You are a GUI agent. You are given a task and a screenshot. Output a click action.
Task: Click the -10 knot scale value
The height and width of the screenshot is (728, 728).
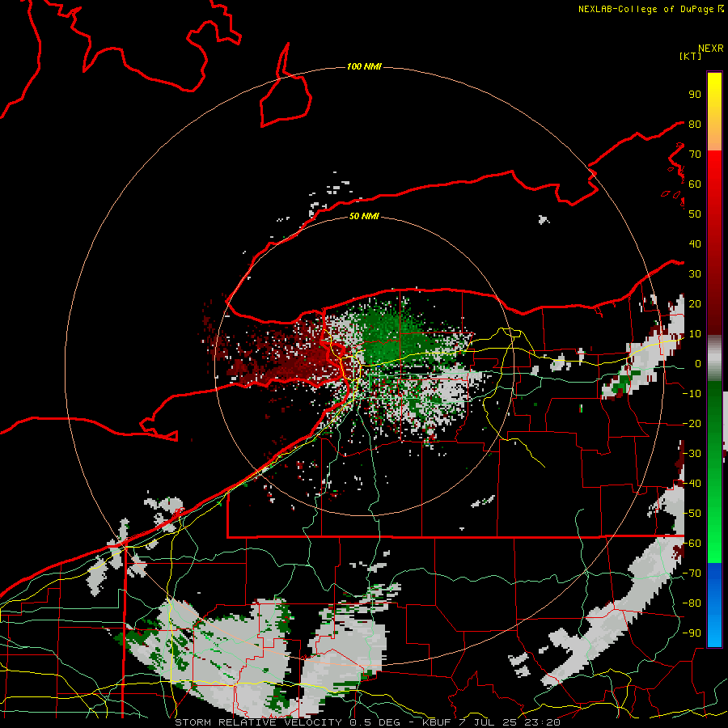pos(692,394)
